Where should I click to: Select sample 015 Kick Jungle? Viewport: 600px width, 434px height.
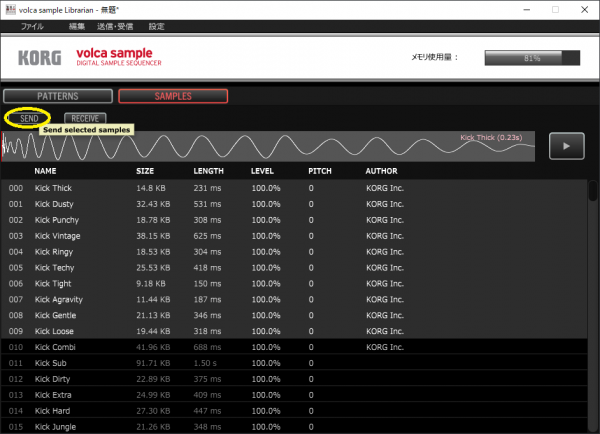pyautogui.click(x=294, y=426)
